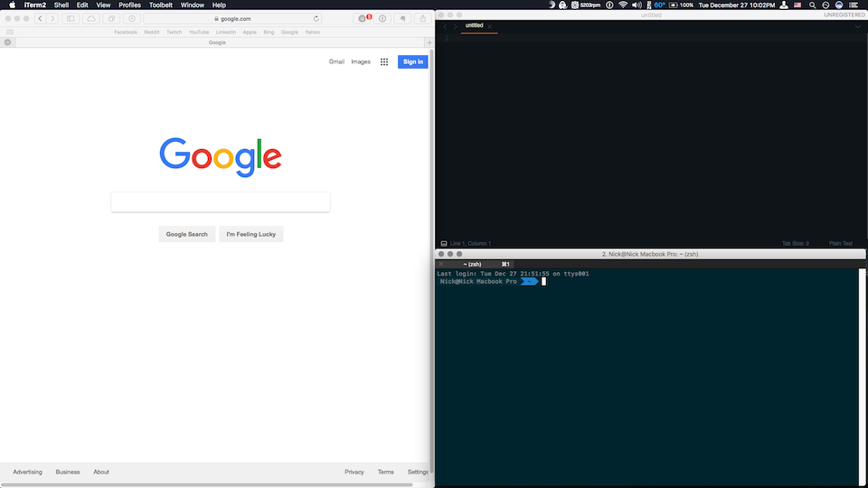Click the Sign in button on Google

[413, 62]
